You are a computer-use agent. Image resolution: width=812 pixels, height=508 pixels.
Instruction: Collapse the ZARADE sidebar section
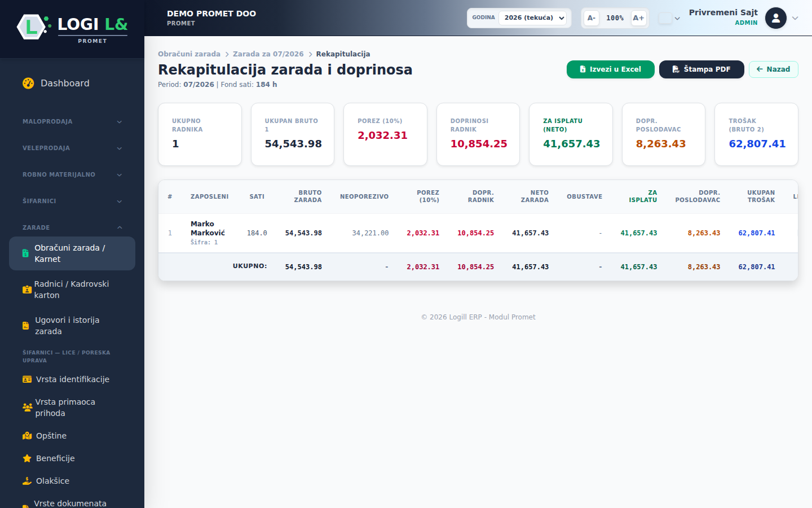click(x=72, y=227)
